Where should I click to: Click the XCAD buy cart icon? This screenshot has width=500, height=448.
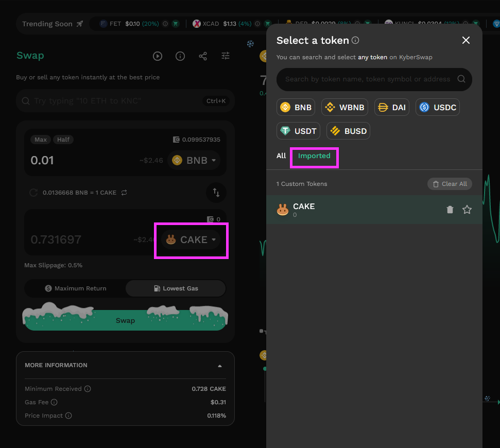pos(268,24)
